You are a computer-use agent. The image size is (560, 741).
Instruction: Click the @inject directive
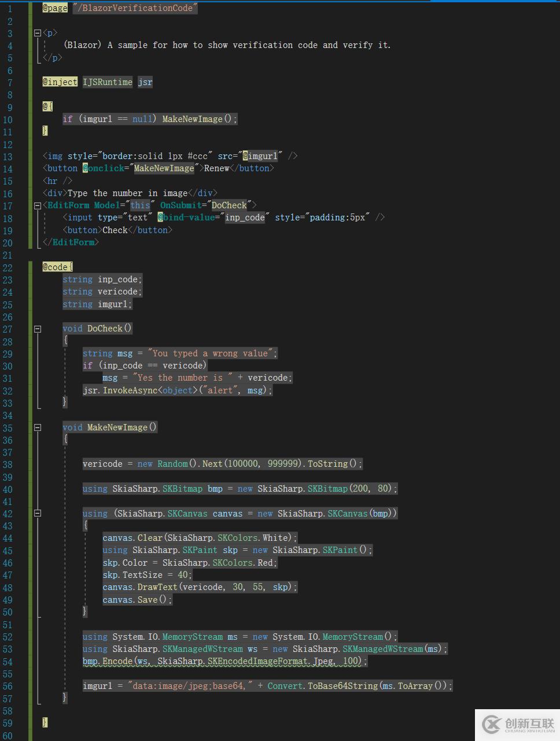60,82
